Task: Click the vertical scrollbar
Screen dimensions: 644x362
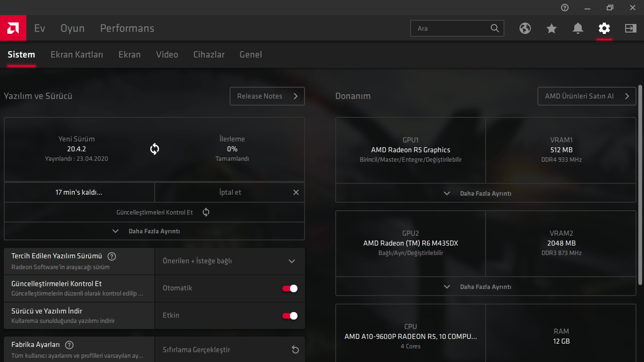Action: pyautogui.click(x=640, y=185)
